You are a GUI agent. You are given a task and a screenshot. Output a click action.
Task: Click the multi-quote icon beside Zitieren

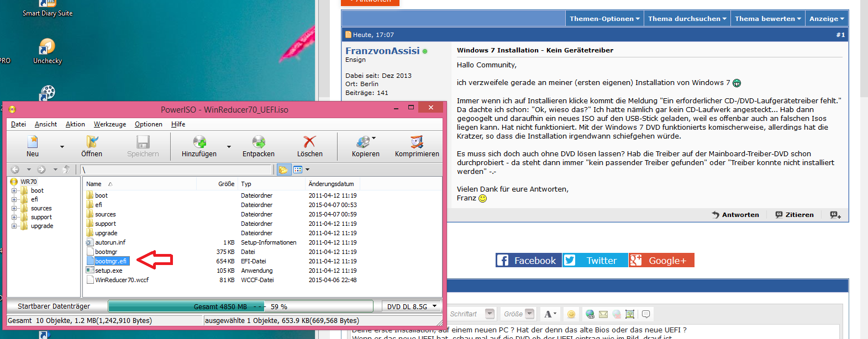coord(835,215)
